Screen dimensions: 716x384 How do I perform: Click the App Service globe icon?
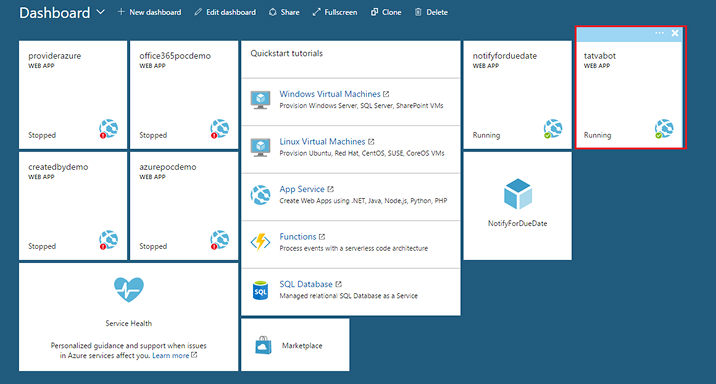(x=260, y=195)
